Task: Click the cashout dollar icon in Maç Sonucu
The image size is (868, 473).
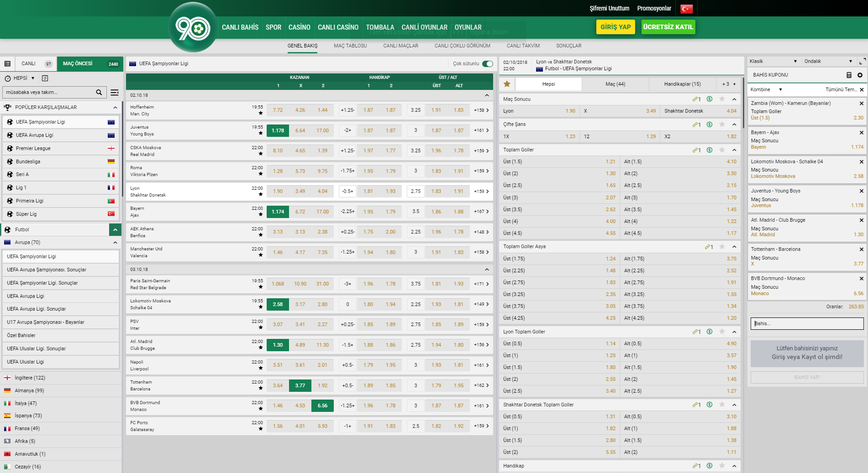Action: pyautogui.click(x=709, y=99)
